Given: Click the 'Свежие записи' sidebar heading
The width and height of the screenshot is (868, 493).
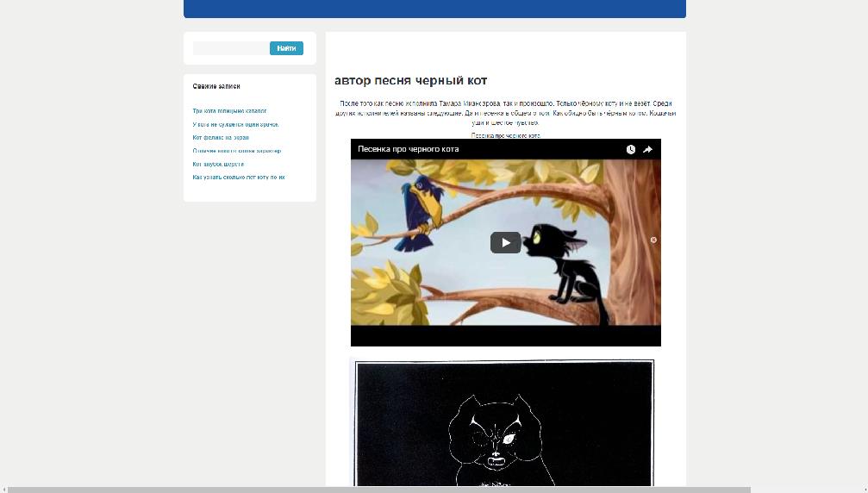Looking at the screenshot, I should 216,86.
